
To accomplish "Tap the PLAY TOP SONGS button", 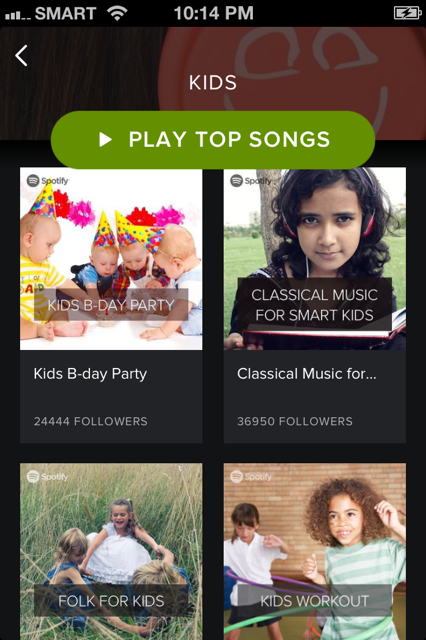I will (213, 140).
